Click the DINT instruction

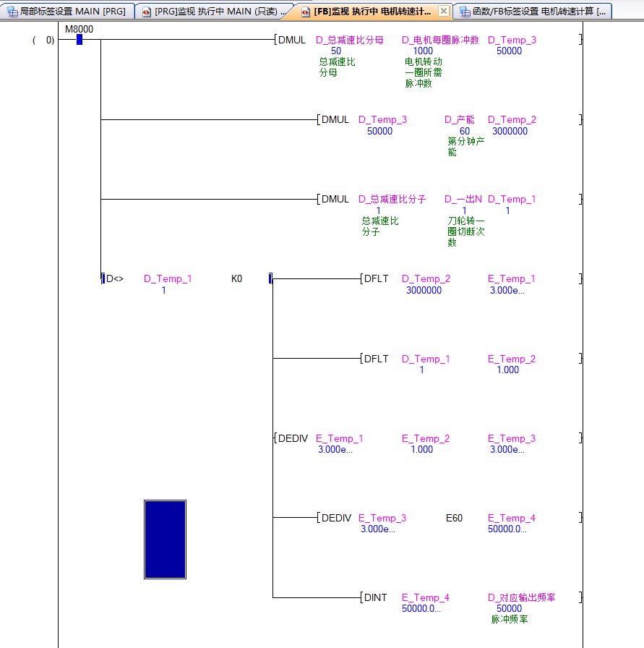376,597
